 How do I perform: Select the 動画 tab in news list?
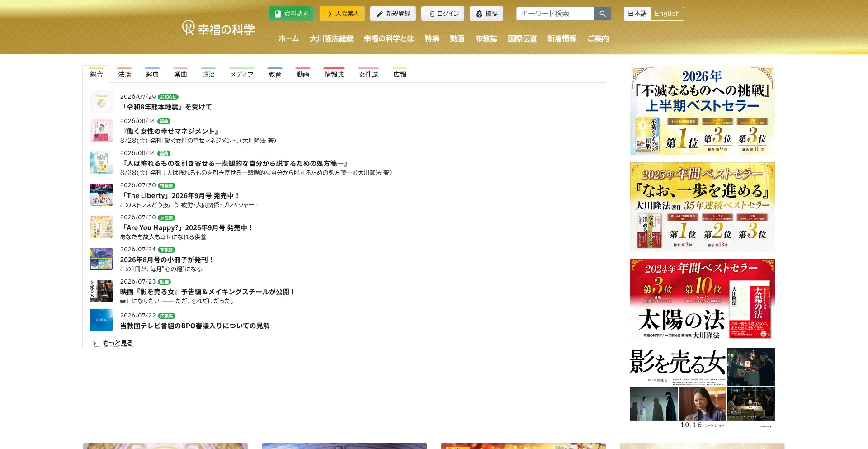[303, 74]
